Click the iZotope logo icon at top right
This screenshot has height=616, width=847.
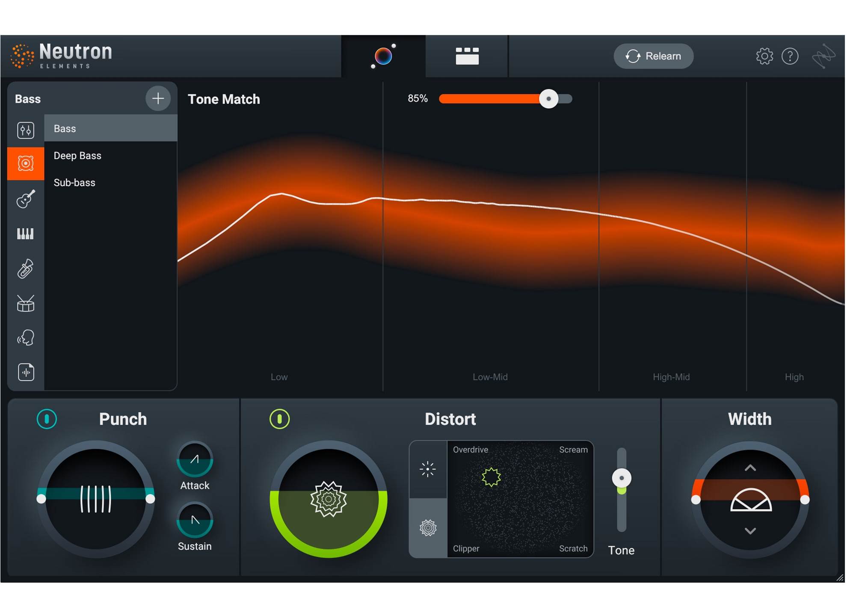(823, 56)
